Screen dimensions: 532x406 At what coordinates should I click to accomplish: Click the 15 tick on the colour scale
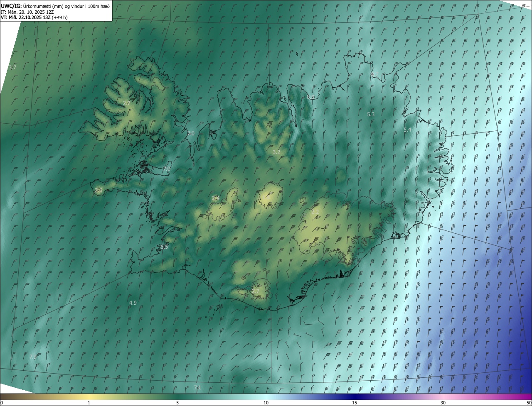click(355, 403)
